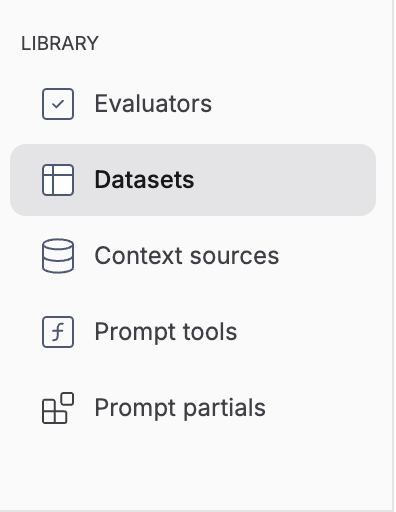Click the sidebar's right edge divider
The width and height of the screenshot is (396, 512).
coord(393,256)
